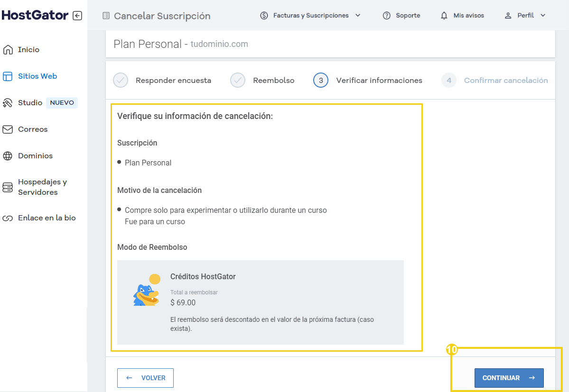
Task: Click the Total a reembolsar label
Action: (x=194, y=292)
